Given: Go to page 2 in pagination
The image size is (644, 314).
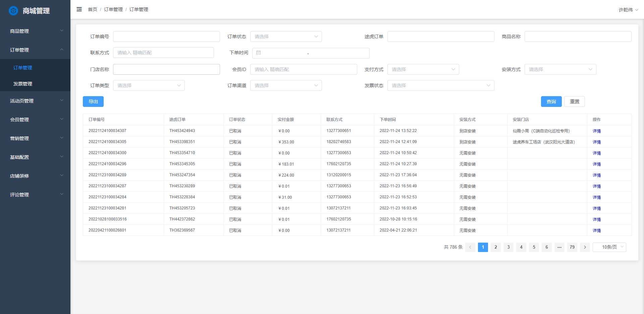Looking at the screenshot, I should pos(496,247).
